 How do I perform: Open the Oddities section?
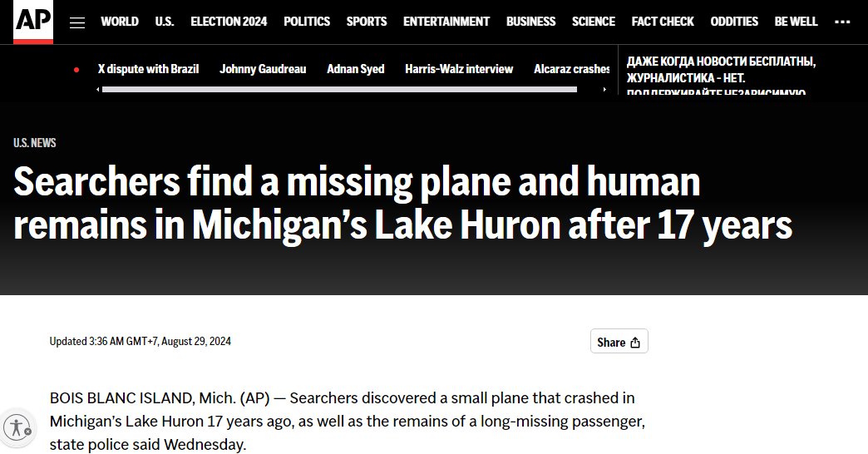click(x=734, y=22)
